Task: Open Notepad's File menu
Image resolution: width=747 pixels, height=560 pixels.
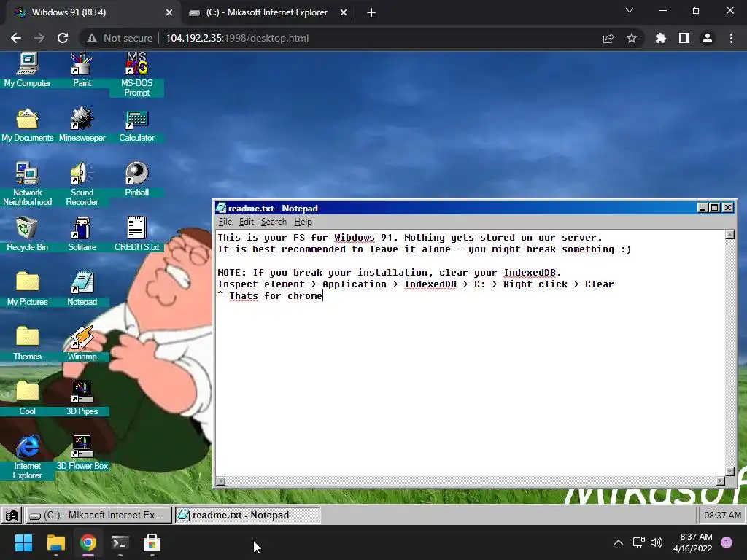Action: [225, 222]
